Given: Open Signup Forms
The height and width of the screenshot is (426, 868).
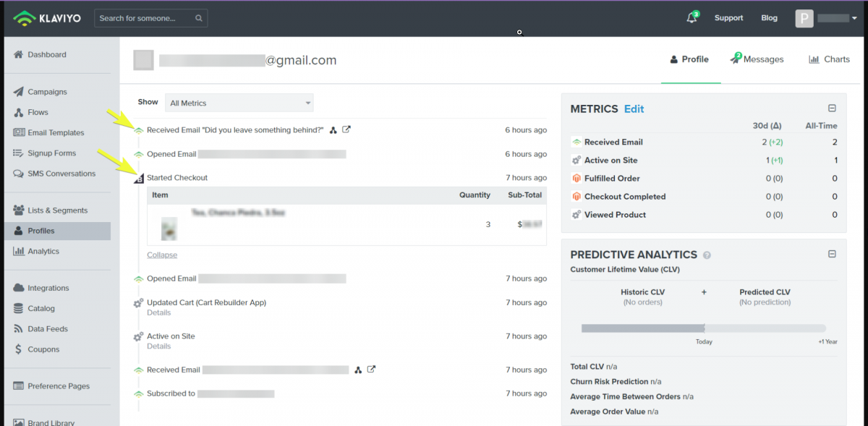Looking at the screenshot, I should coord(51,153).
